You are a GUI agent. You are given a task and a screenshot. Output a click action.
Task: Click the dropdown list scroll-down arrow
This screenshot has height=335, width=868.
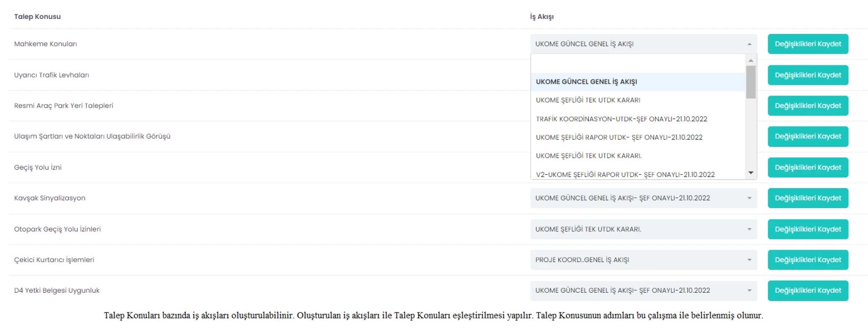751,173
